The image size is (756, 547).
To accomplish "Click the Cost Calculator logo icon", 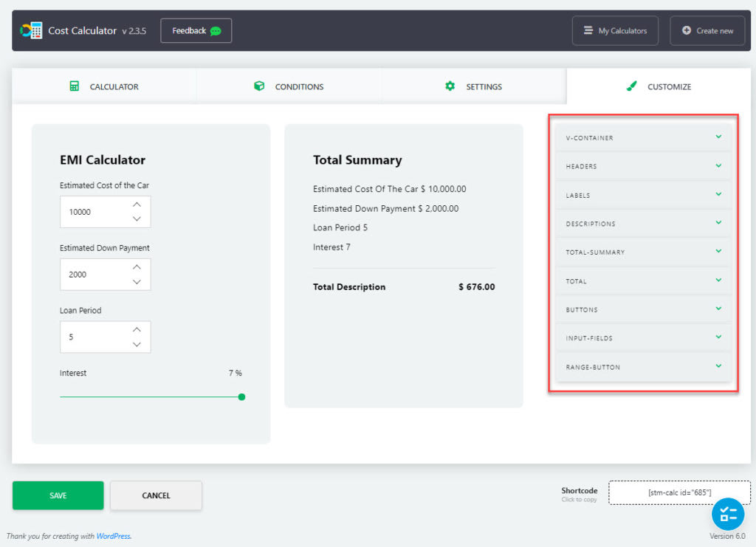I will pos(31,30).
